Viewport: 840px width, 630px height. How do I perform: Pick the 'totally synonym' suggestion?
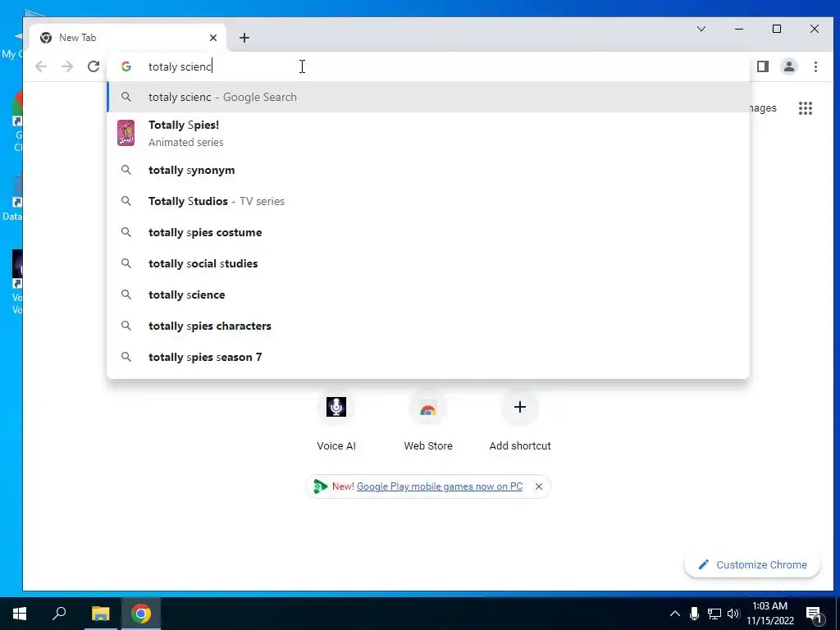428,170
